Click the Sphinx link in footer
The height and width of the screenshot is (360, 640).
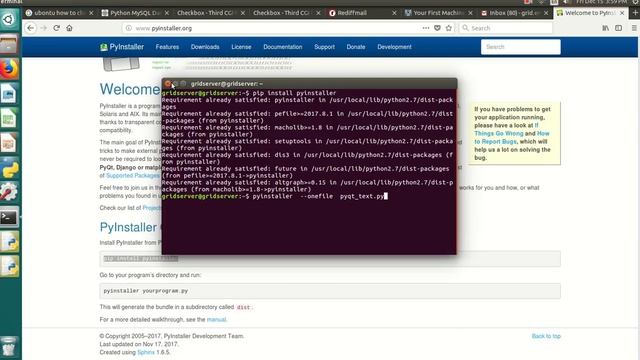[x=146, y=352]
